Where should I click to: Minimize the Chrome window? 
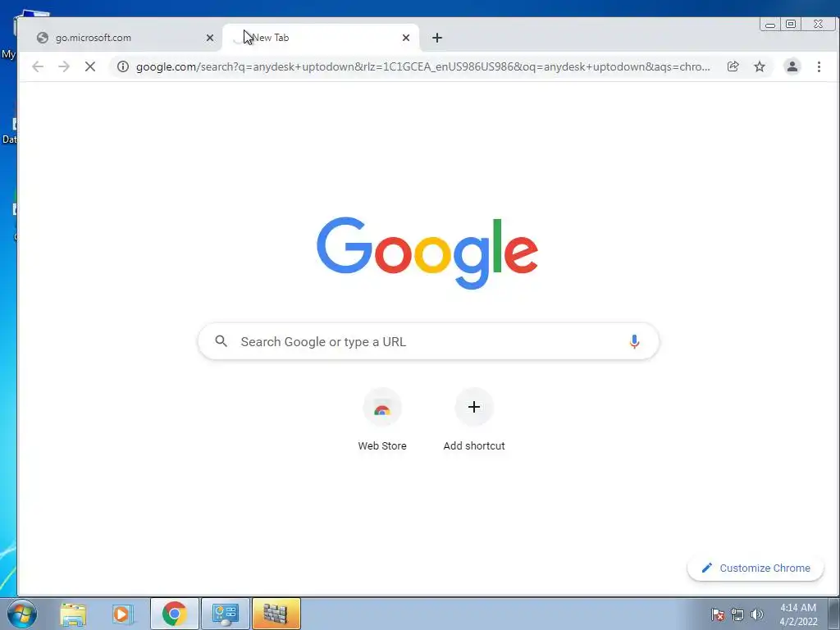coord(769,24)
